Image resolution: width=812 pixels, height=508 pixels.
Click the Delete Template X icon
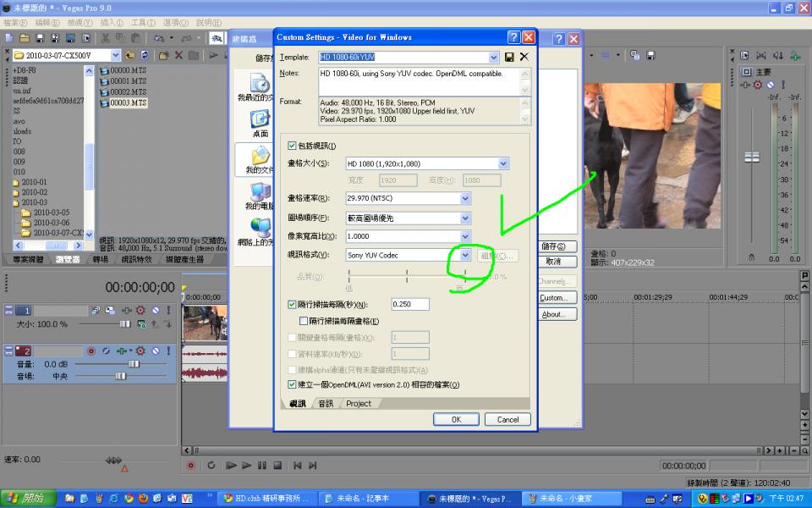click(524, 57)
